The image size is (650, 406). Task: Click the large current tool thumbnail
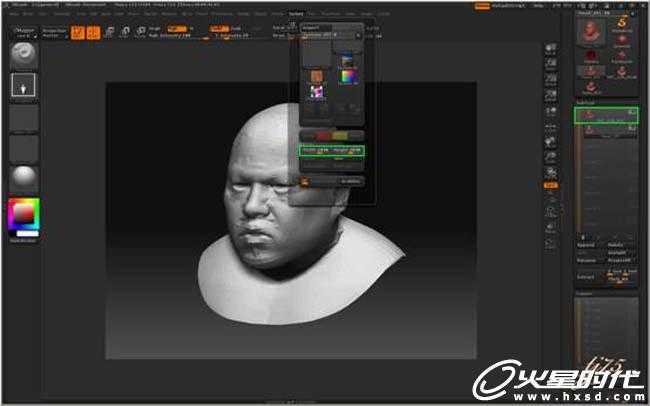(591, 32)
